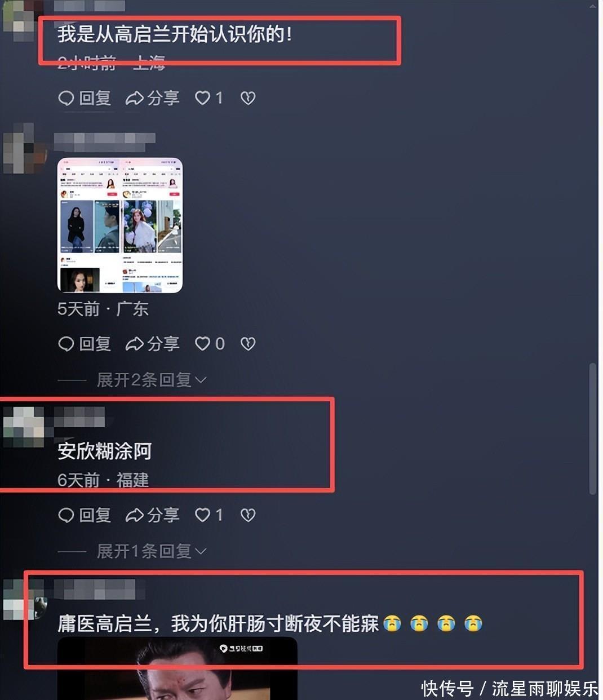This screenshot has height=700, width=603.
Task: Share the comment posted 2小时前
Action: [x=152, y=98]
